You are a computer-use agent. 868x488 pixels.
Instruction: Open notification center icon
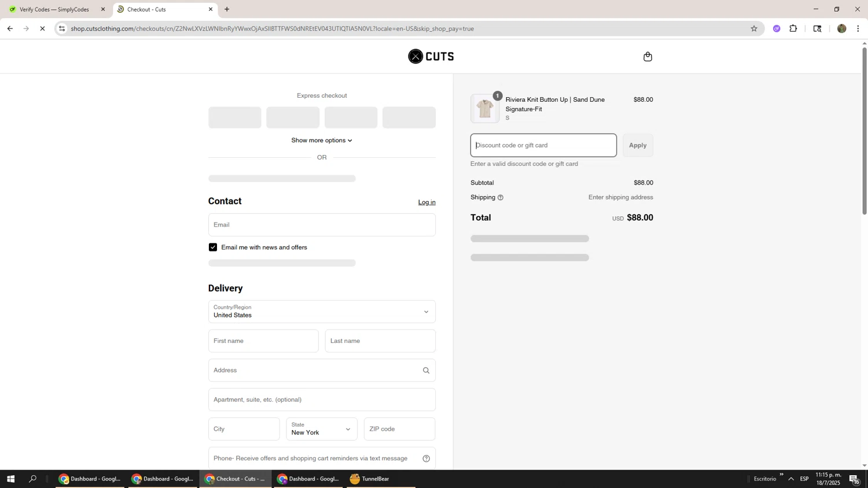(x=854, y=479)
